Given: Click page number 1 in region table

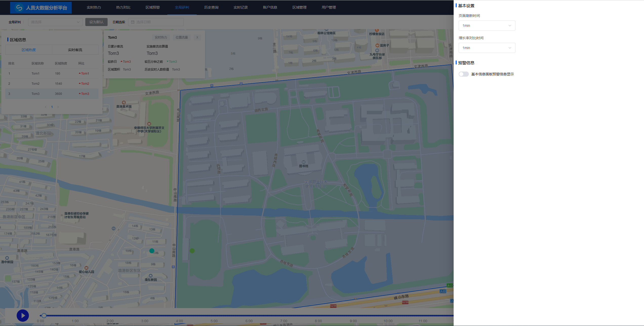Looking at the screenshot, I should coord(52,107).
